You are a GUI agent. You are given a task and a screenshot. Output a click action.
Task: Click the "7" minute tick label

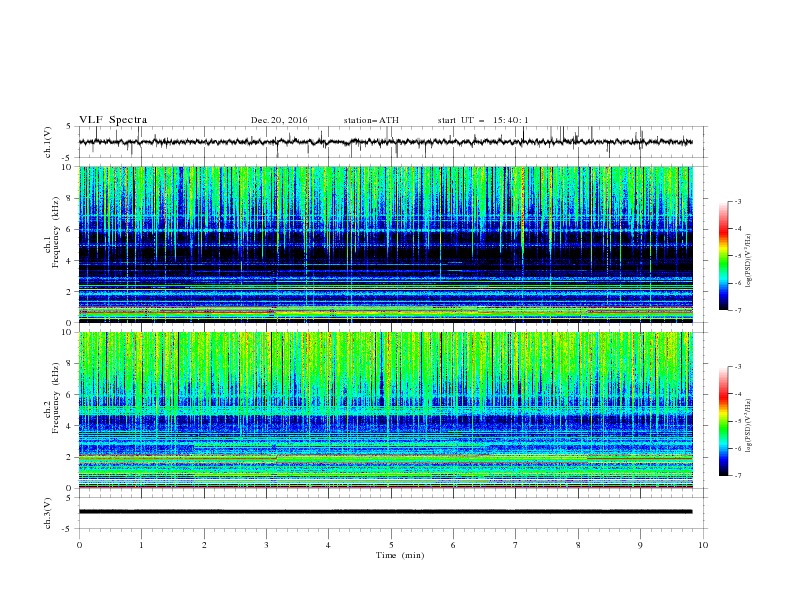coord(516,545)
